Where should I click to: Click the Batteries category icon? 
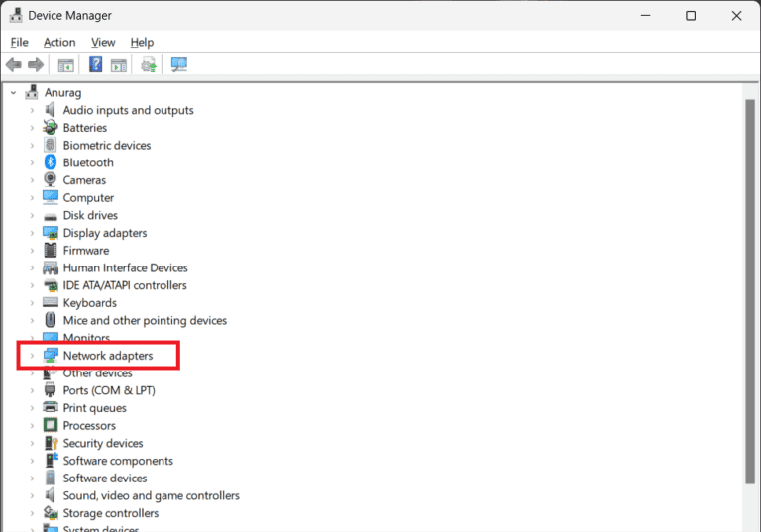click(50, 127)
